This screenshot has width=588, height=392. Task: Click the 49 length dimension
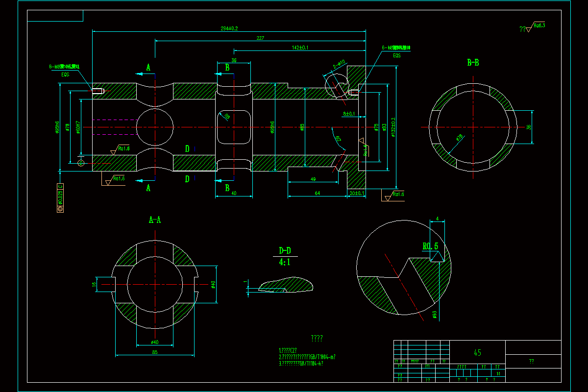coord(313,179)
